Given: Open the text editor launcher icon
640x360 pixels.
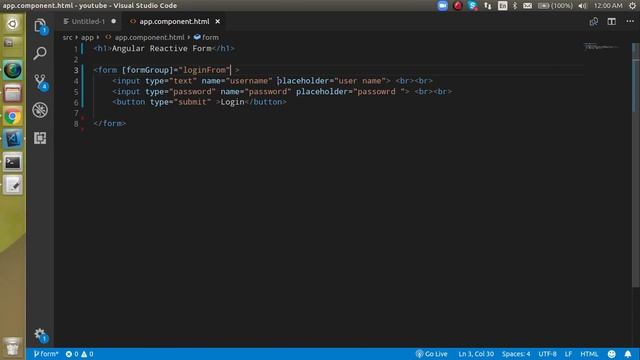Looking at the screenshot, I should (13, 186).
